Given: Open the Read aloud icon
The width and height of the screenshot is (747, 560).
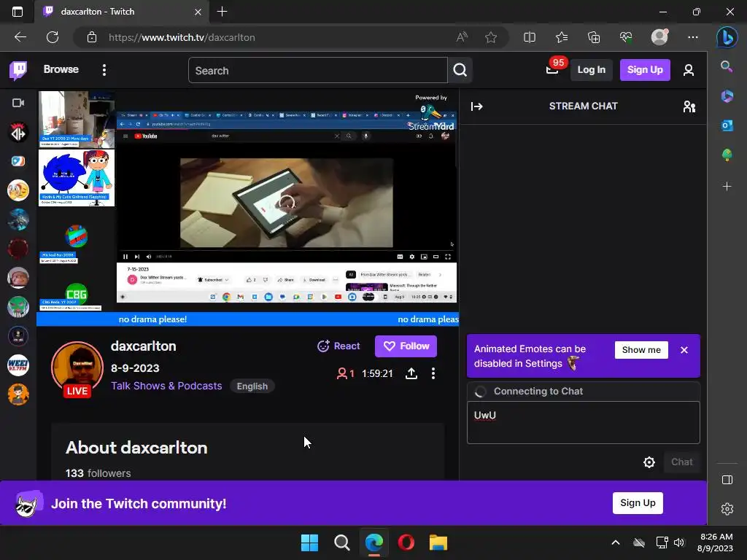Looking at the screenshot, I should tap(462, 37).
